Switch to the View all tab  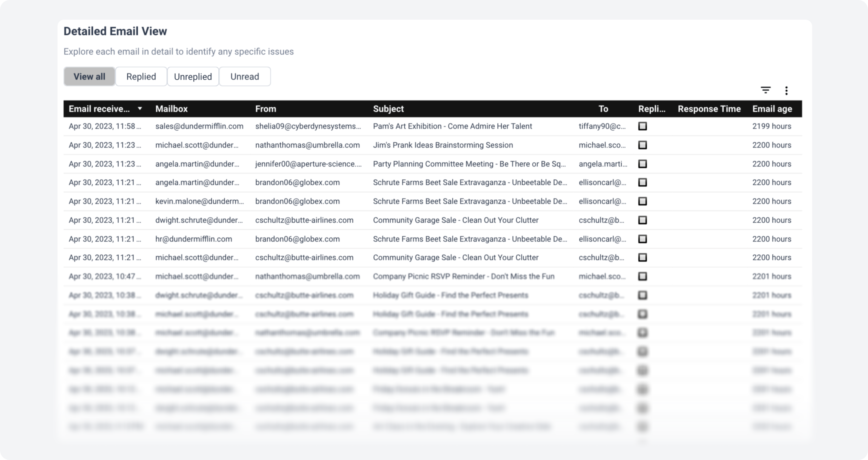89,76
